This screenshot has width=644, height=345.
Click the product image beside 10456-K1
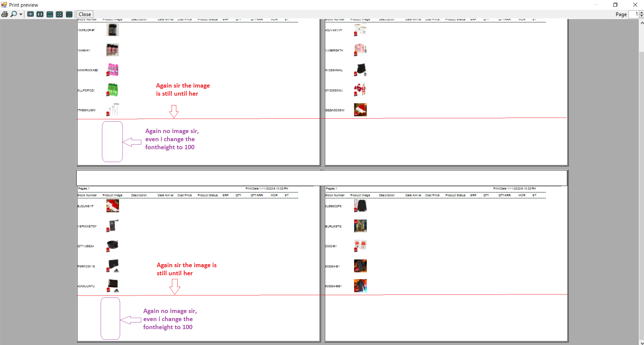113,50
